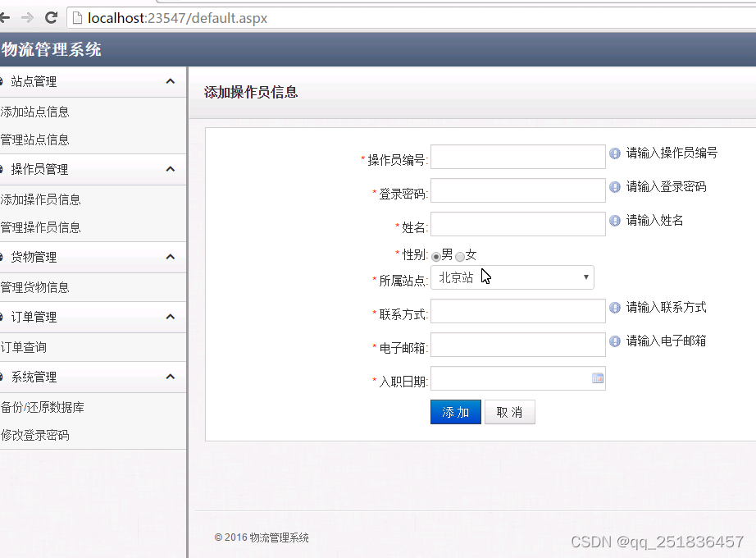Click the 添加 submit button
Image resolution: width=756 pixels, height=558 pixels.
[456, 412]
